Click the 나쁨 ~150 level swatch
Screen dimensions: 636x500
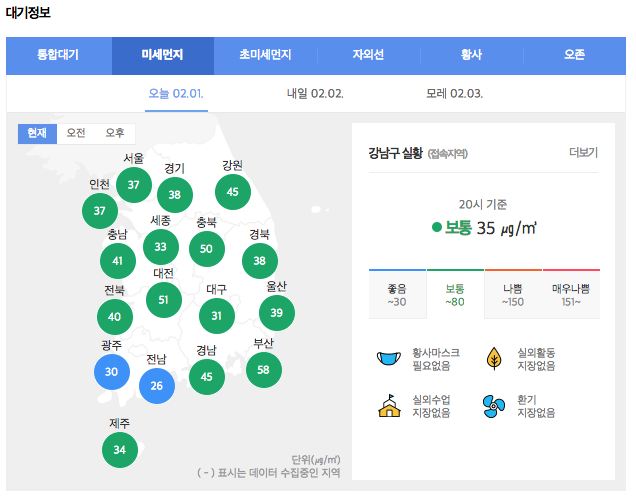[x=513, y=295]
